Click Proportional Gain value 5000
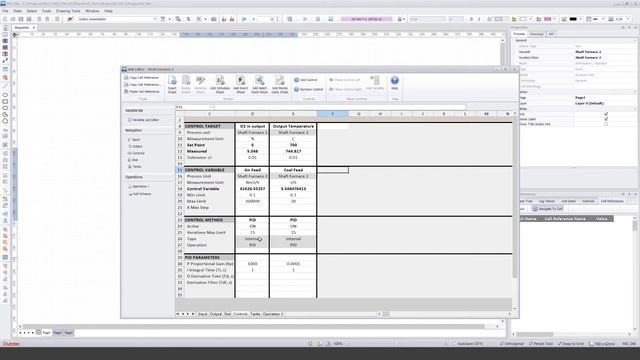 252,264
